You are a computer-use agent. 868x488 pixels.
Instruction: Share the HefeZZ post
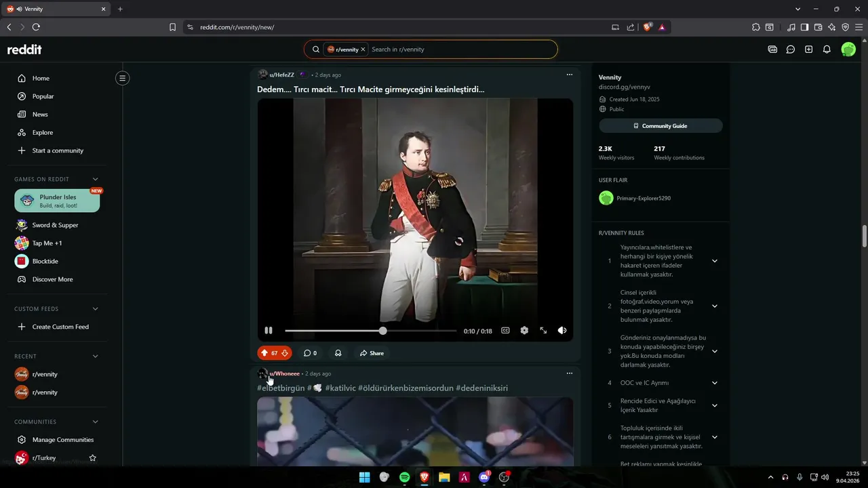[372, 353]
